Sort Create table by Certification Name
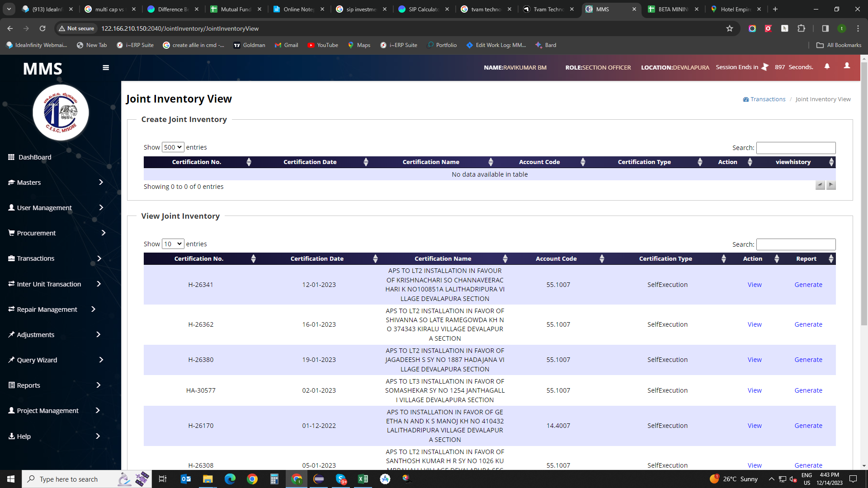Screen dimensions: 868x488 433,162
